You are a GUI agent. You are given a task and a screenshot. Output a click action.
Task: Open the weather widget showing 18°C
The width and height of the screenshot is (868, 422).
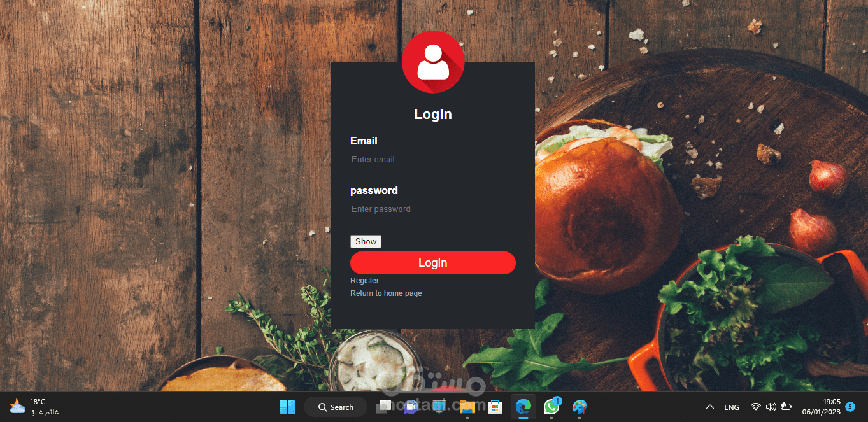pyautogui.click(x=34, y=407)
